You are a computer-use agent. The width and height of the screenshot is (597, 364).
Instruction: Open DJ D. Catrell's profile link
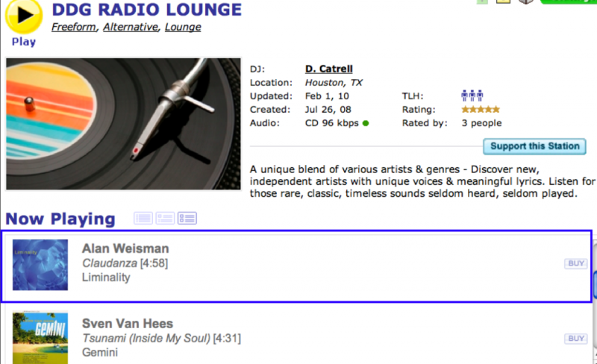[x=328, y=69]
